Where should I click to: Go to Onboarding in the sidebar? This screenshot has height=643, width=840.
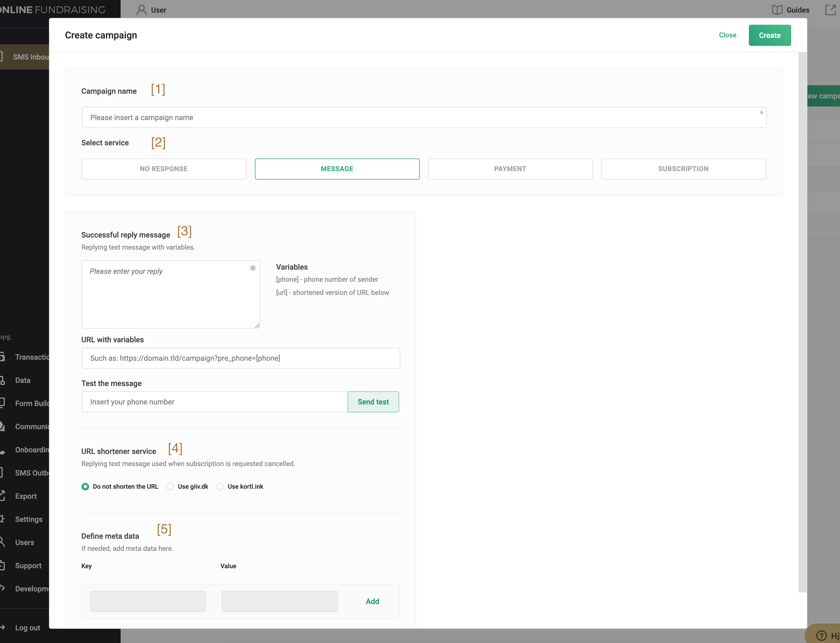tap(24, 450)
